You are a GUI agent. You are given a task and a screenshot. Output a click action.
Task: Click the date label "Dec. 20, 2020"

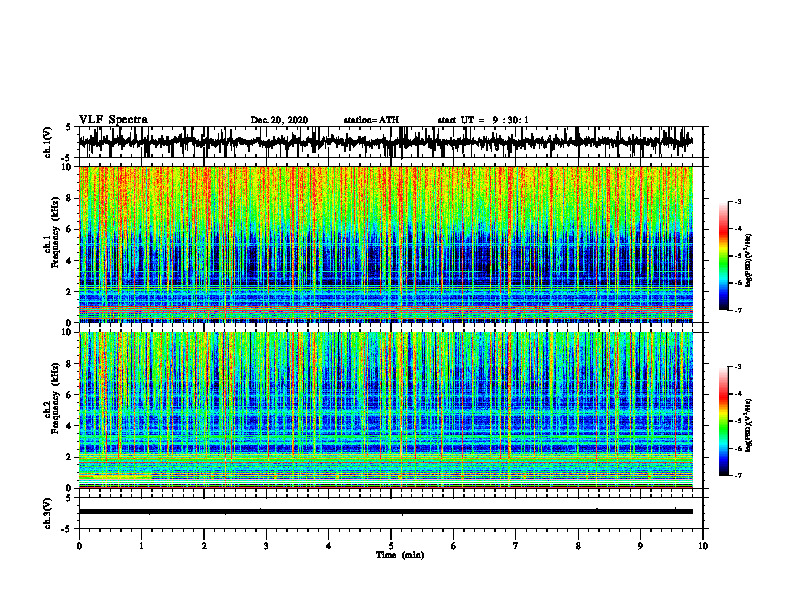click(279, 120)
